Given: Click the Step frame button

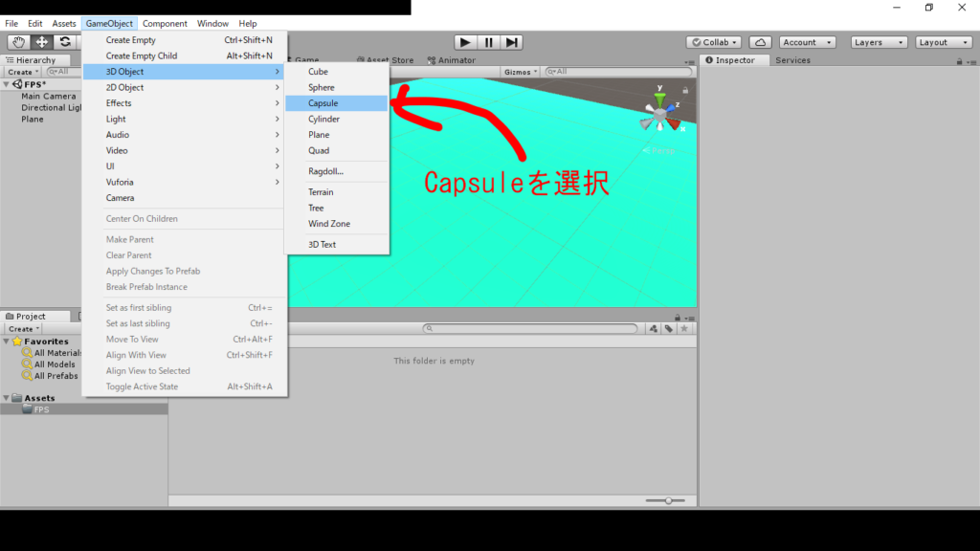Looking at the screenshot, I should tap(512, 42).
